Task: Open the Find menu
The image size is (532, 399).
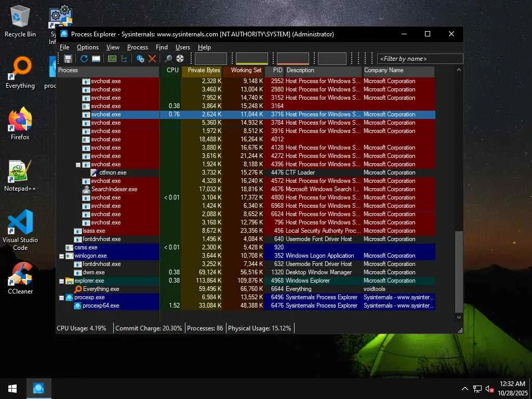Action: pyautogui.click(x=162, y=47)
